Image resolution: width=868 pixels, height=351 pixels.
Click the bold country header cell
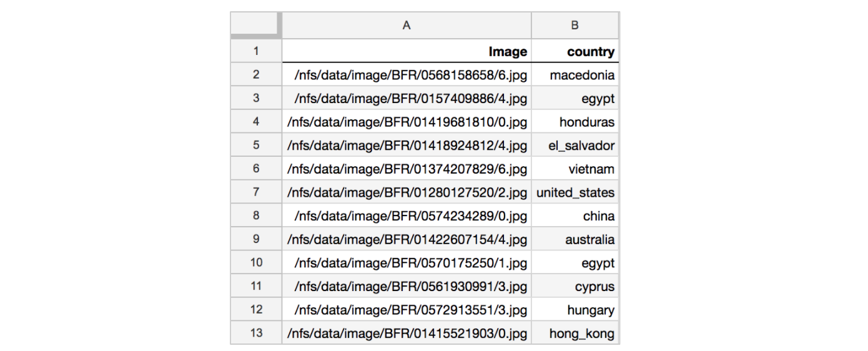[x=575, y=51]
